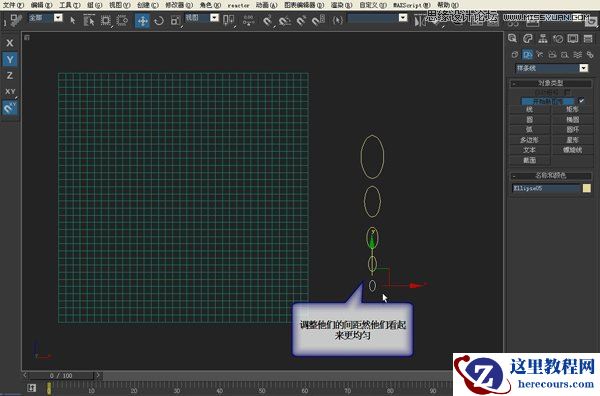The width and height of the screenshot is (600, 396).
Task: Click the snaps-use-axis-constraints magnet icon
Action: coord(10,108)
